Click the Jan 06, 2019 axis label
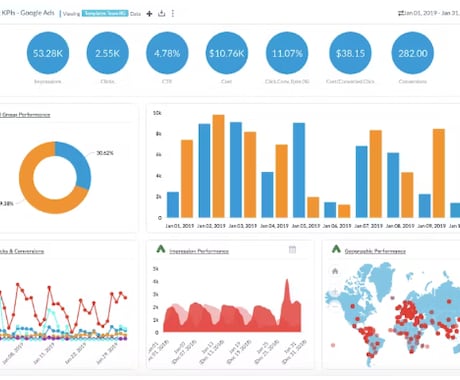Image resolution: width=460 pixels, height=380 pixels. [337, 226]
